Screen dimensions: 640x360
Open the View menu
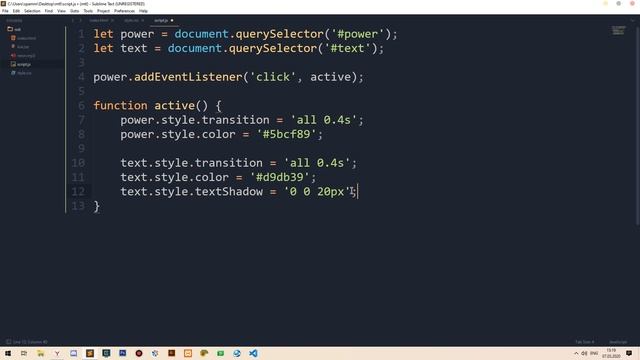[61, 11]
